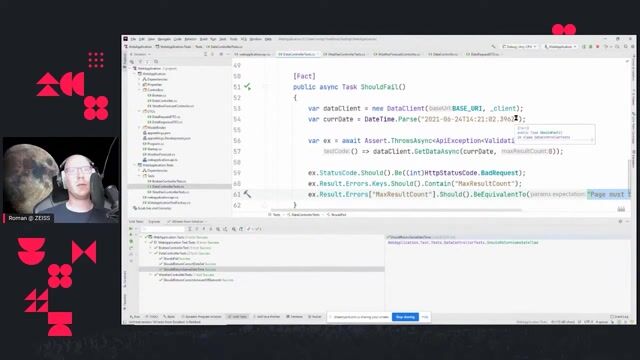
Task: Open the Refactor menu
Action: point(191,39)
